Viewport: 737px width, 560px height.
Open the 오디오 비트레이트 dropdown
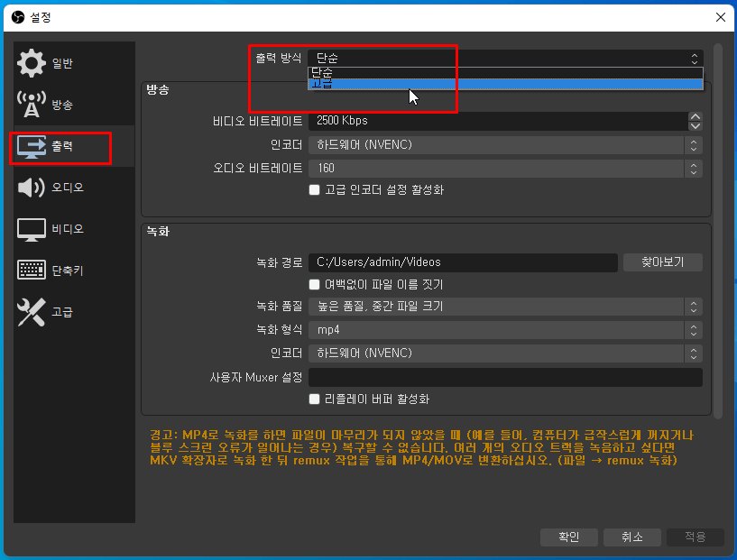point(505,169)
